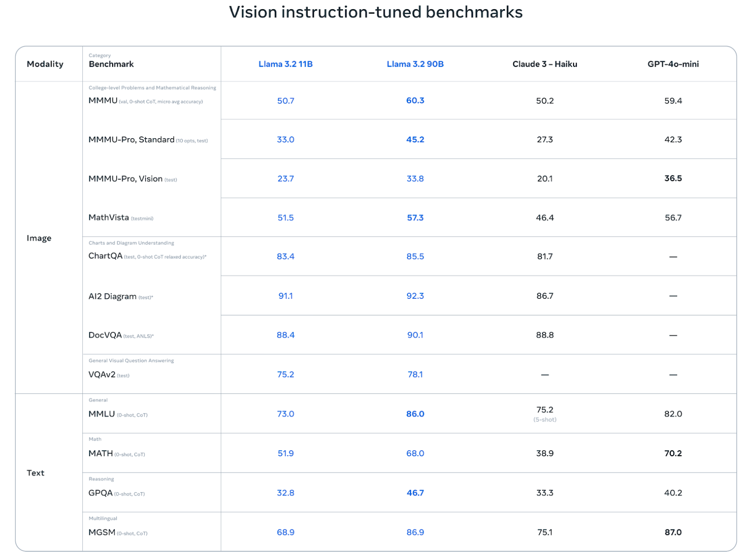Click the Text modality cell
This screenshot has width=749, height=560.
click(x=35, y=473)
